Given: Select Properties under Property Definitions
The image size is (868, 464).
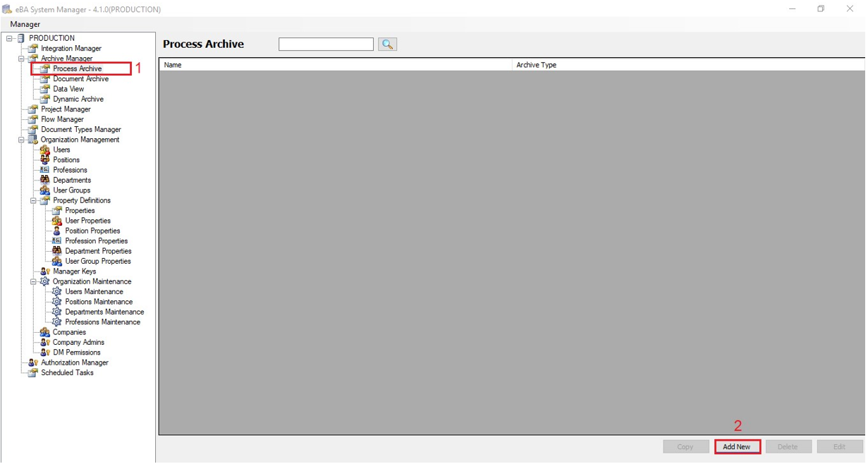Looking at the screenshot, I should click(80, 211).
